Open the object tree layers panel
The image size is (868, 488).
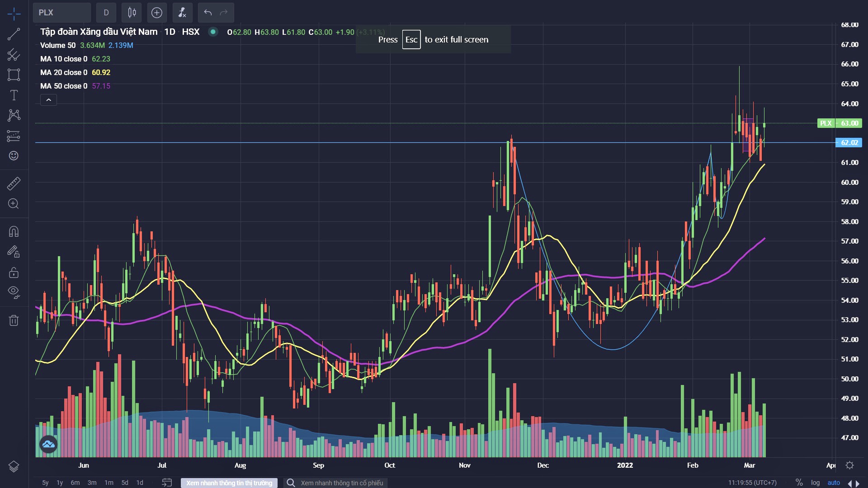pos(14,466)
